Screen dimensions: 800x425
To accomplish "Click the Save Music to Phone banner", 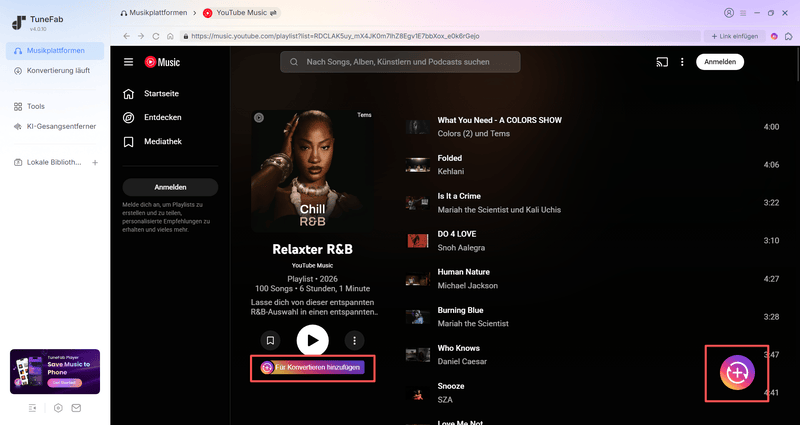I will pyautogui.click(x=55, y=371).
